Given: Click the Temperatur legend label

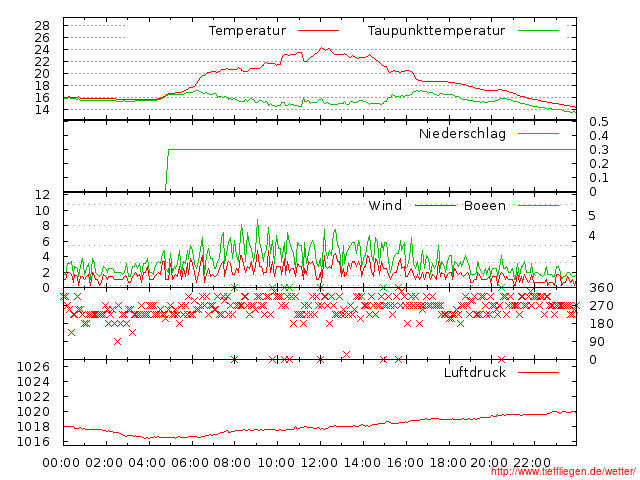Looking at the screenshot, I should (247, 31).
